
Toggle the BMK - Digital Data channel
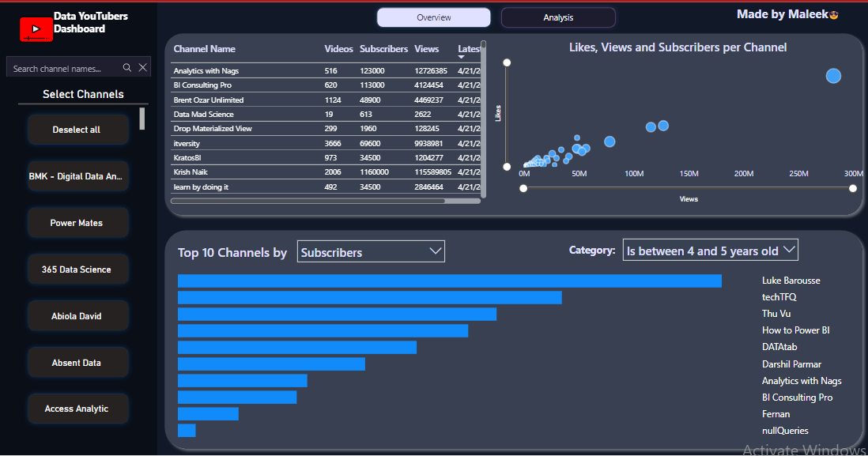click(77, 176)
